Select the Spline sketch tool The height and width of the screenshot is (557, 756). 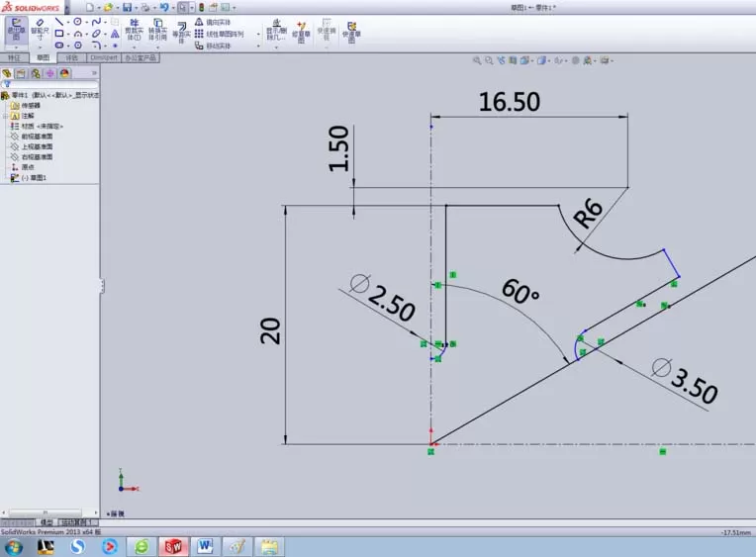click(x=96, y=22)
